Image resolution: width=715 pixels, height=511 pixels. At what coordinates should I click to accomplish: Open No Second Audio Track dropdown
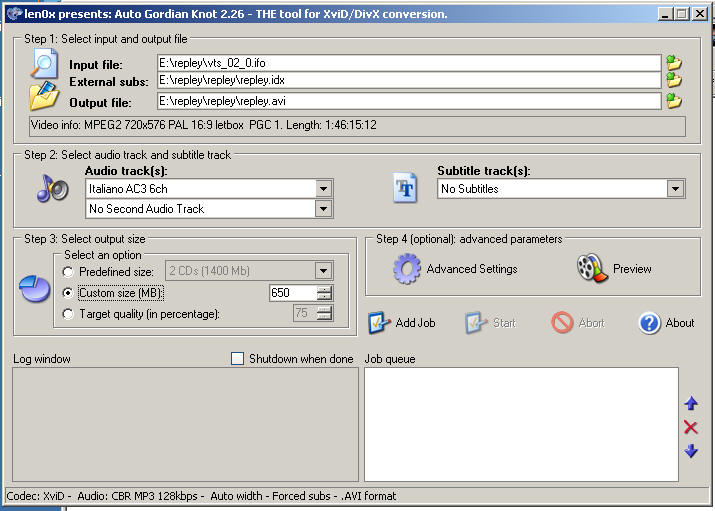click(x=323, y=209)
